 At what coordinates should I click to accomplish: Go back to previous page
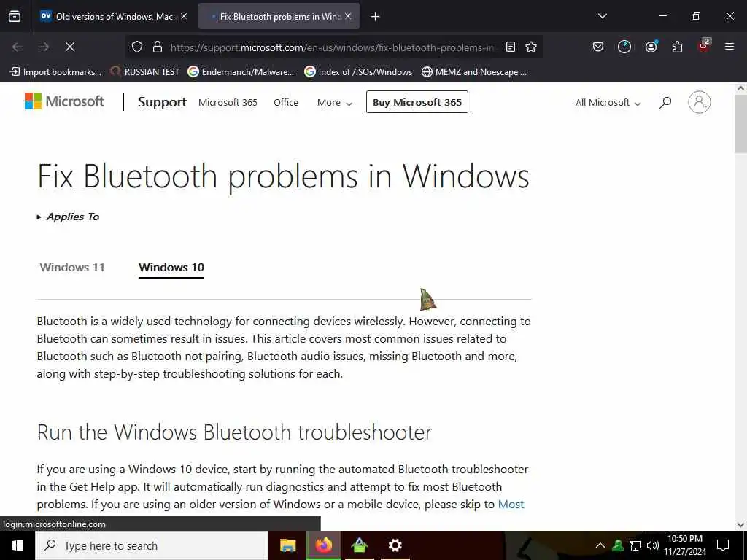click(18, 47)
